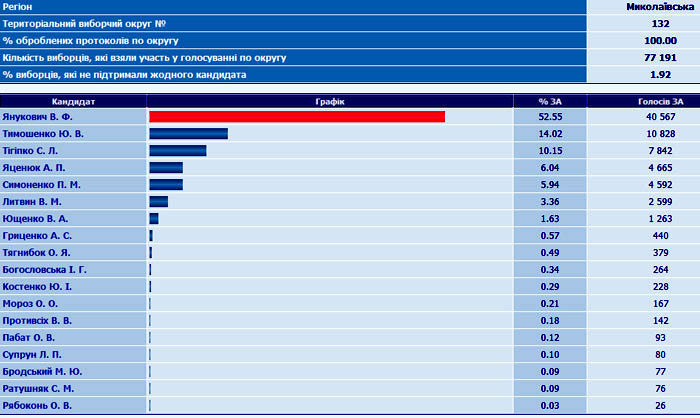Image resolution: width=700 pixels, height=418 pixels.
Task: Click the blue bar for Тимошенко
Action: tap(188, 134)
